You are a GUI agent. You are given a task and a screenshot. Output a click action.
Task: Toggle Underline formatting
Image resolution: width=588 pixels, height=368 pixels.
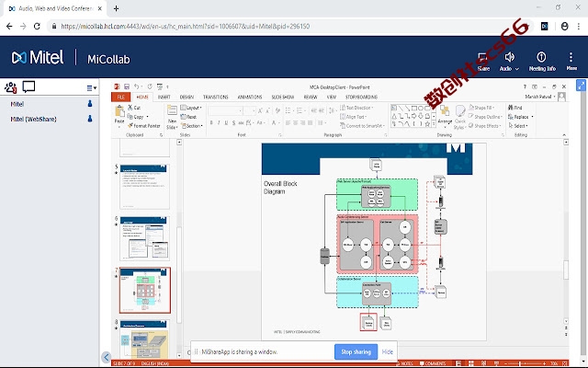tap(226, 122)
